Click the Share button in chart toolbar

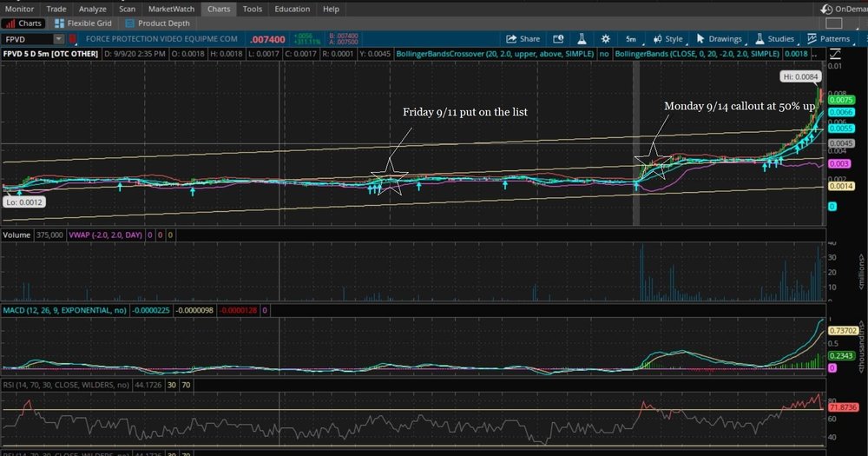click(x=523, y=39)
